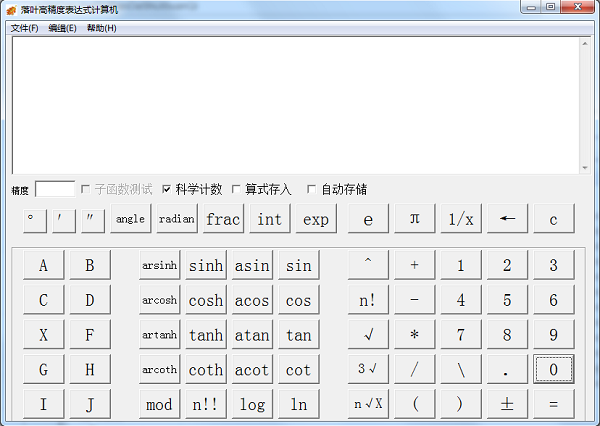Image resolution: width=600 pixels, height=426 pixels.
Task: Open the 帮助(H) menu
Action: pos(101,28)
